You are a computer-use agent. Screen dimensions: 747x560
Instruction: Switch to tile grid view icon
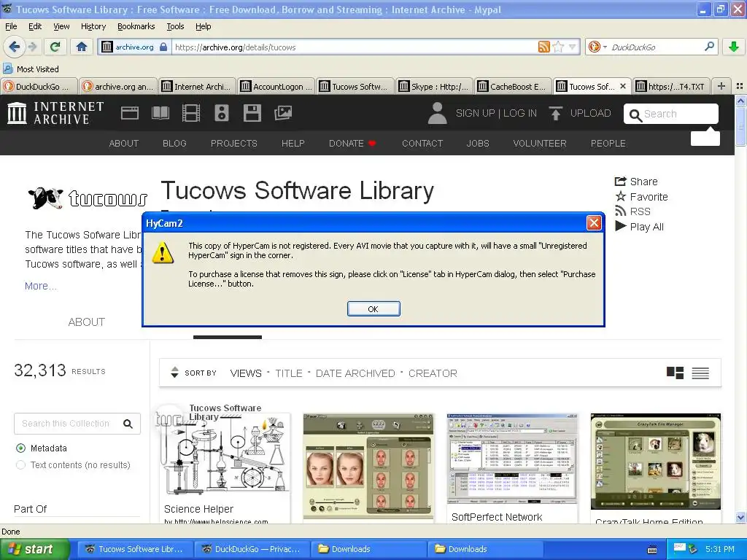pyautogui.click(x=675, y=373)
